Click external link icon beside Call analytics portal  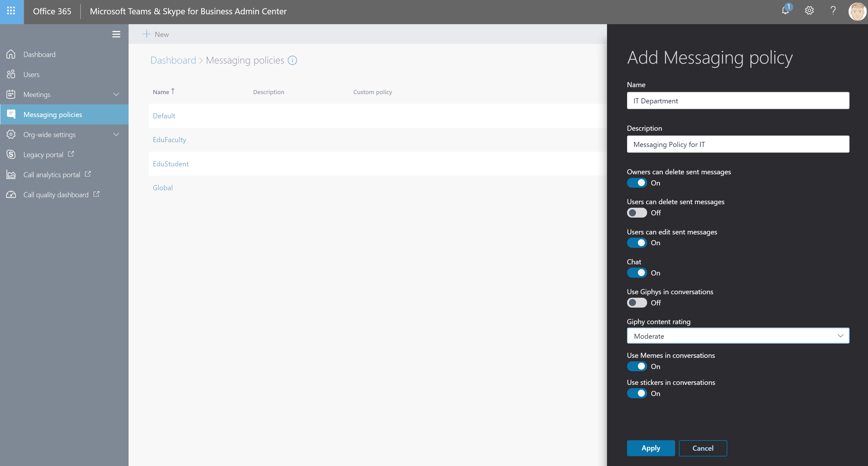pos(88,174)
